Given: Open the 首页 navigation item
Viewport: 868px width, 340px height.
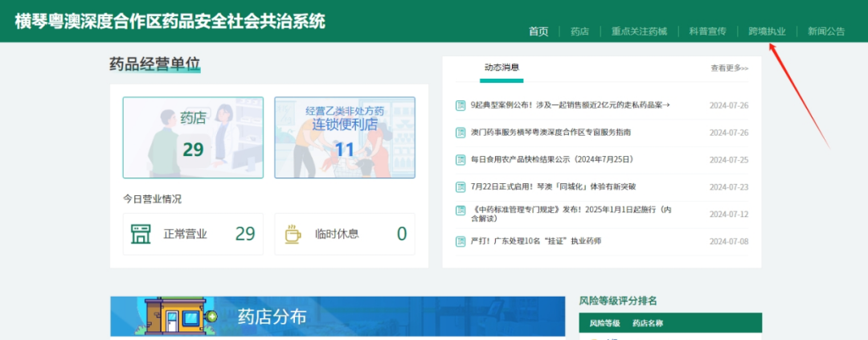Looking at the screenshot, I should [x=538, y=31].
